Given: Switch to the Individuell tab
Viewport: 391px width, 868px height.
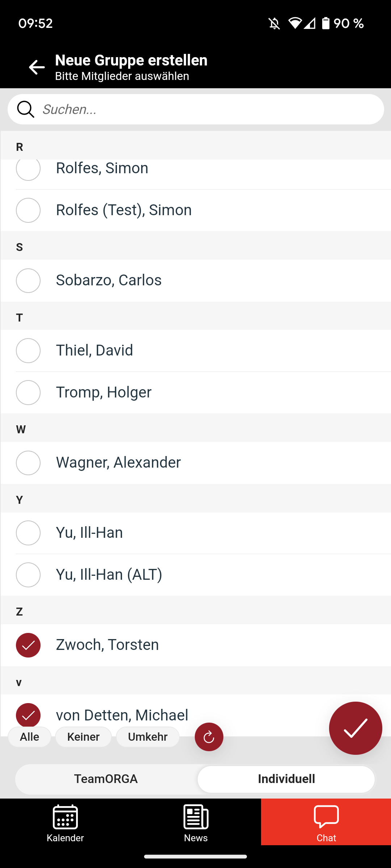Looking at the screenshot, I should pos(286,779).
